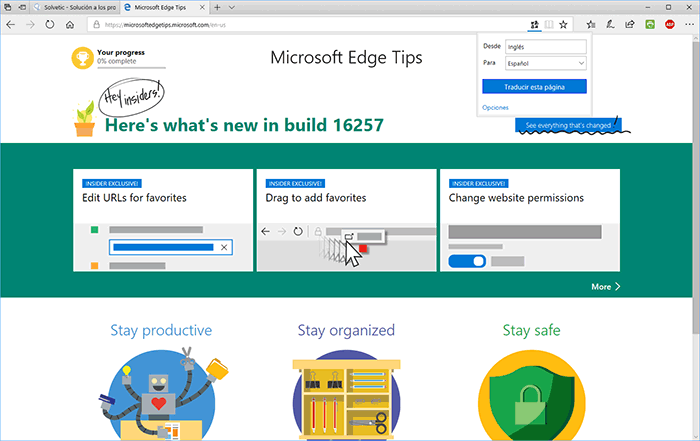This screenshot has height=441, width=700.
Task: Add notes using the pen icon
Action: (610, 25)
